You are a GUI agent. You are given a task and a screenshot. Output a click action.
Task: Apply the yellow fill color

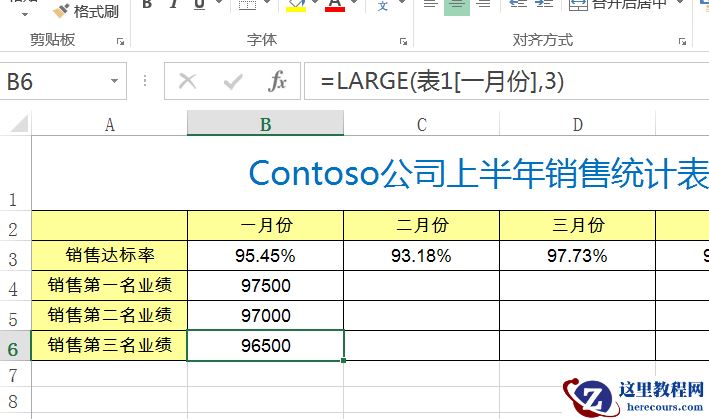tap(296, 5)
